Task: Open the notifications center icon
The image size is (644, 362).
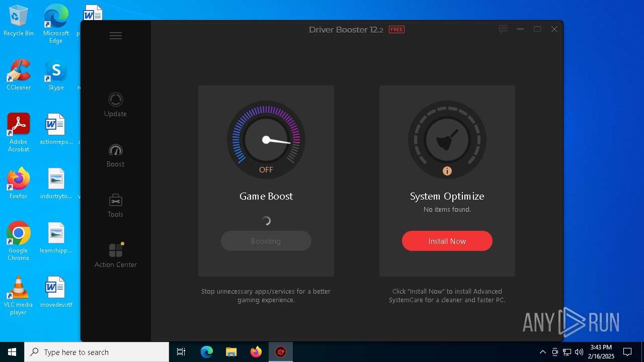Action: pyautogui.click(x=627, y=352)
